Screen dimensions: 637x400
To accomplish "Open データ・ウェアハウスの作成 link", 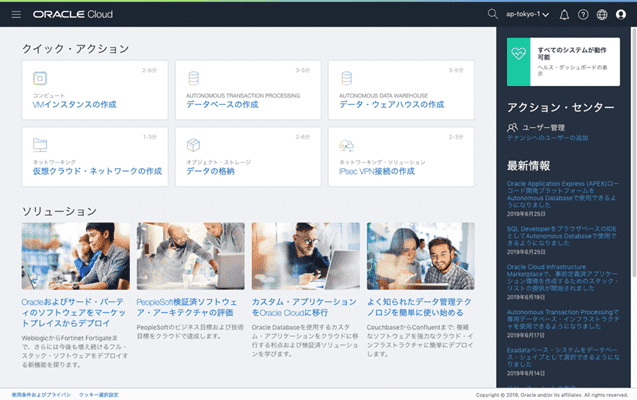I will point(392,104).
